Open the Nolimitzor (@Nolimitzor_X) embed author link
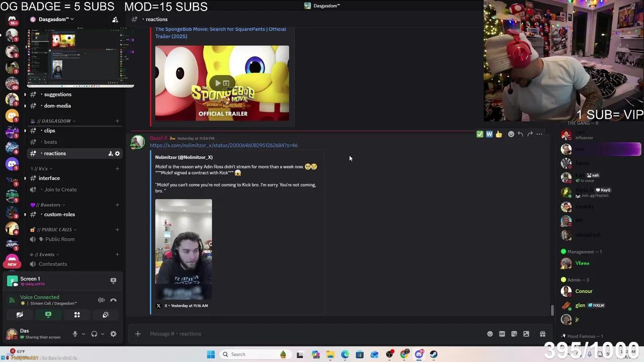 coord(184,157)
